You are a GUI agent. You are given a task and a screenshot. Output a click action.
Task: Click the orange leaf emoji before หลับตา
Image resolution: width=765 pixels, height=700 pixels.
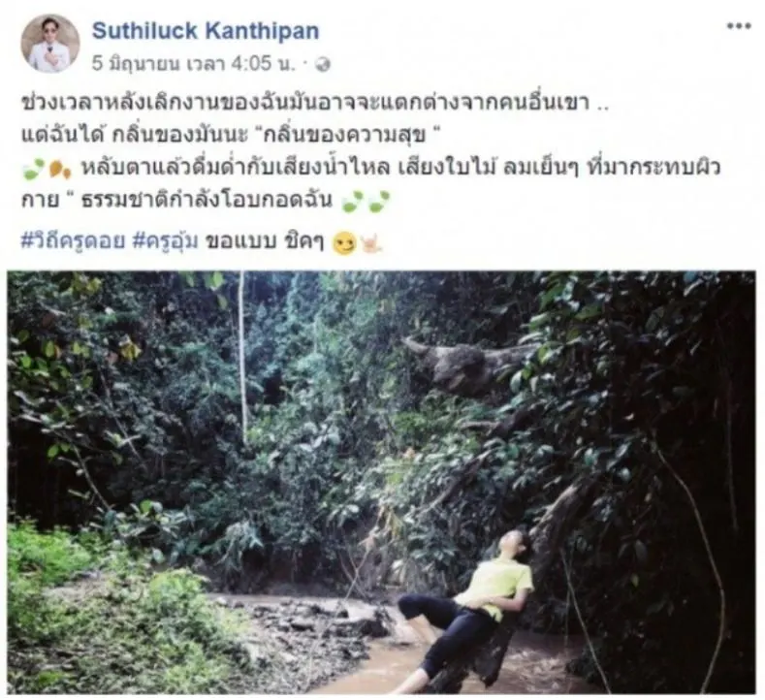[59, 170]
